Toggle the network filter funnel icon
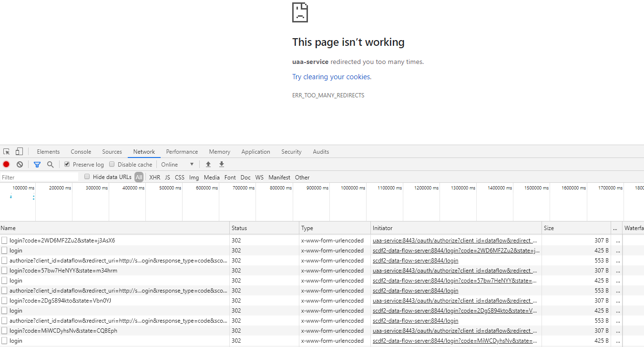 37,164
